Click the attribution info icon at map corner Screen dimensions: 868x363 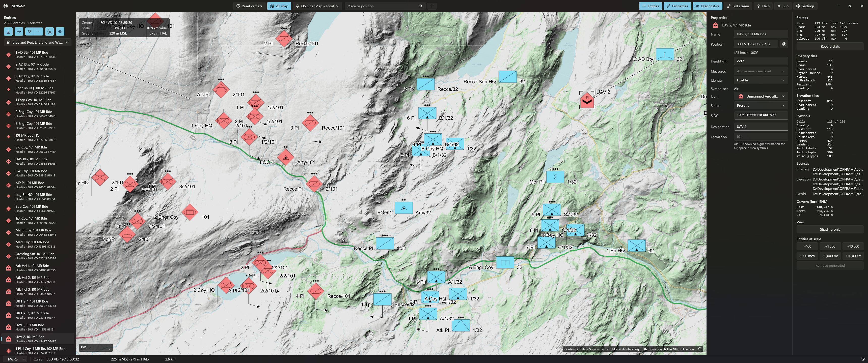click(x=700, y=349)
